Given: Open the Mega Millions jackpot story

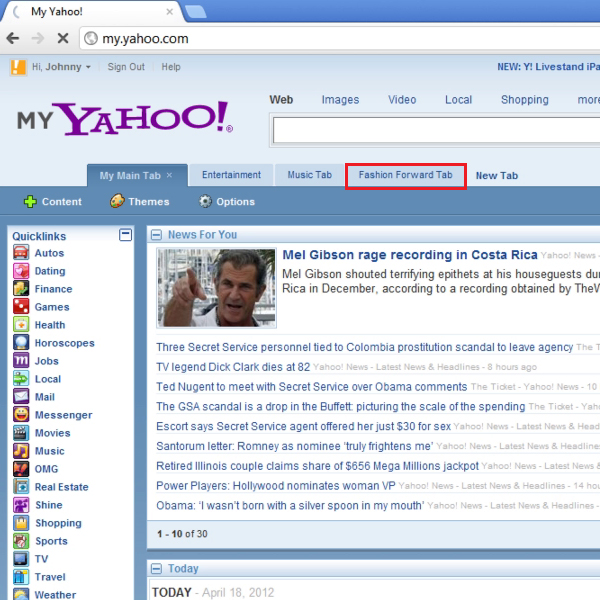Looking at the screenshot, I should (317, 466).
